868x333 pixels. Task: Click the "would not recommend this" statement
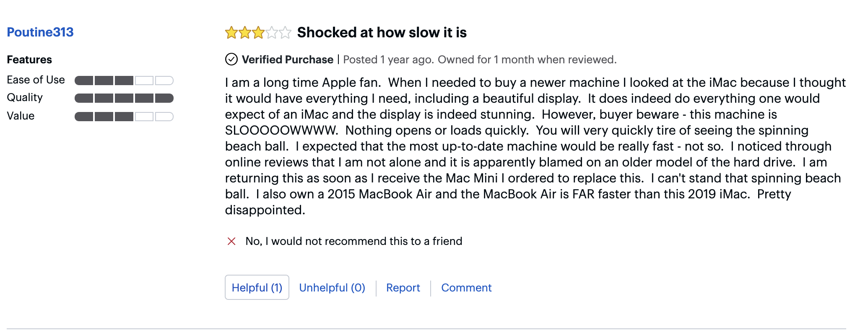pos(354,241)
